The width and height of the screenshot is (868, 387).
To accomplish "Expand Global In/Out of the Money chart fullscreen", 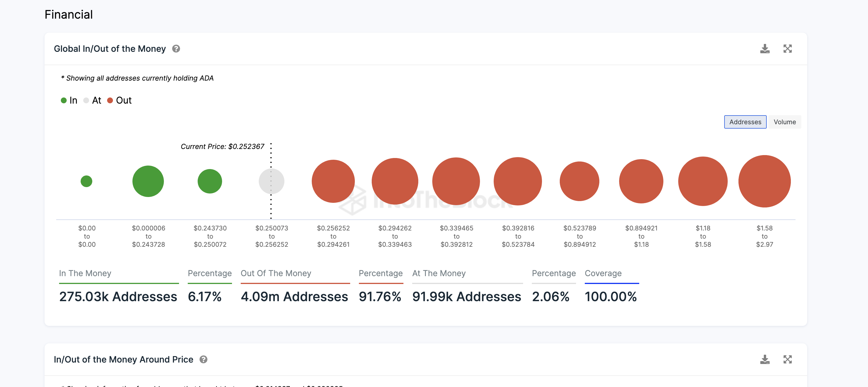I will pos(787,49).
